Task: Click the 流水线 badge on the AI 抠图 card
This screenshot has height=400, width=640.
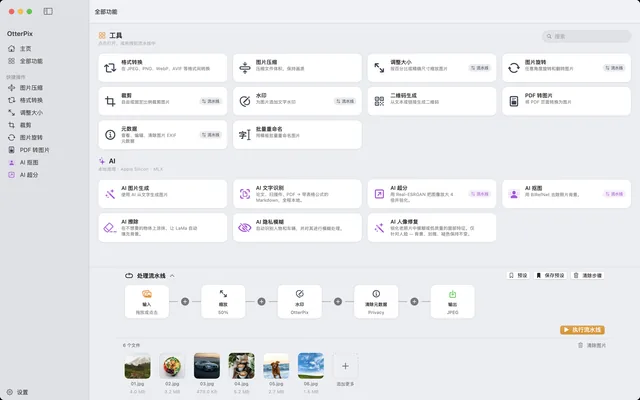Action: 614,194
